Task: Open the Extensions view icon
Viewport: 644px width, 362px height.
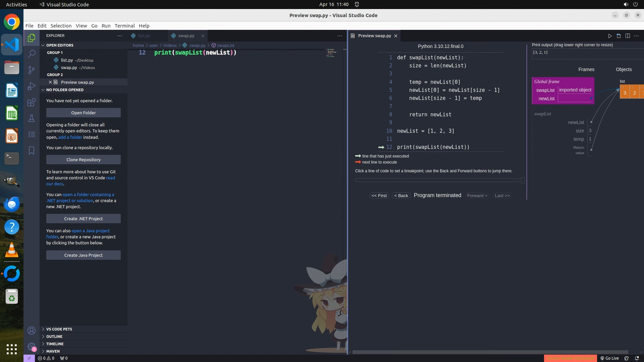Action: point(32,102)
